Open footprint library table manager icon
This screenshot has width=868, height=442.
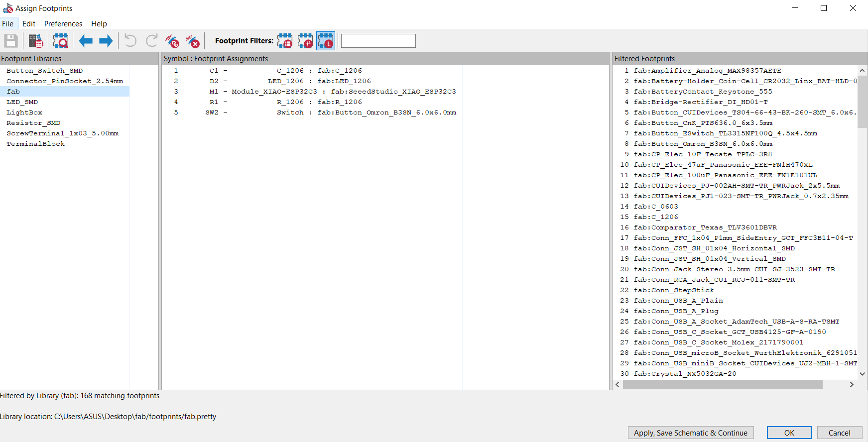(x=35, y=41)
